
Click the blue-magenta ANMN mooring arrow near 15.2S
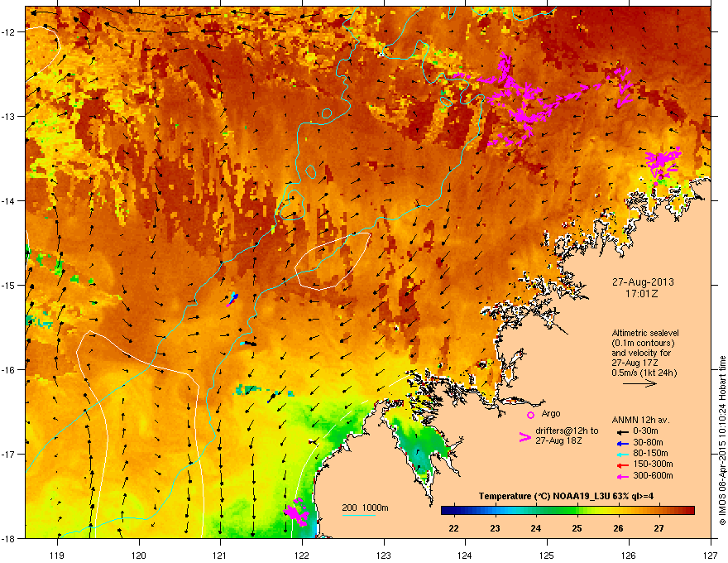[x=232, y=300]
